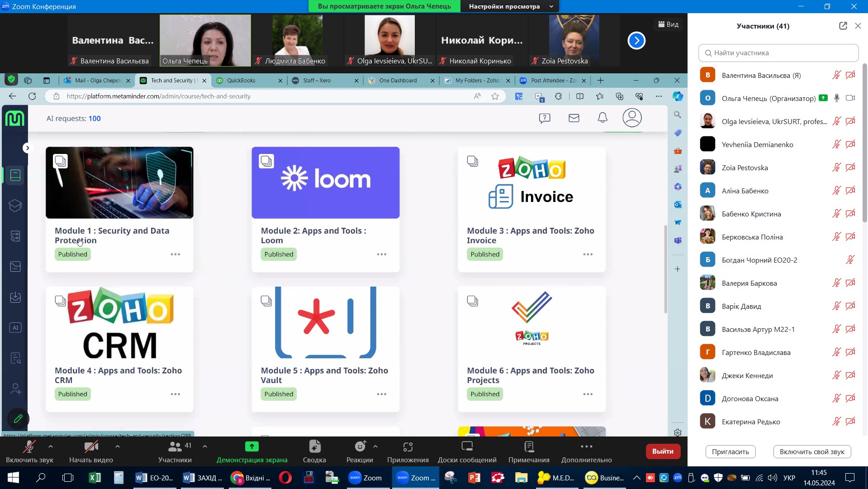Open Реакции reactions button
Screen dimensions: 868x489
click(360, 451)
